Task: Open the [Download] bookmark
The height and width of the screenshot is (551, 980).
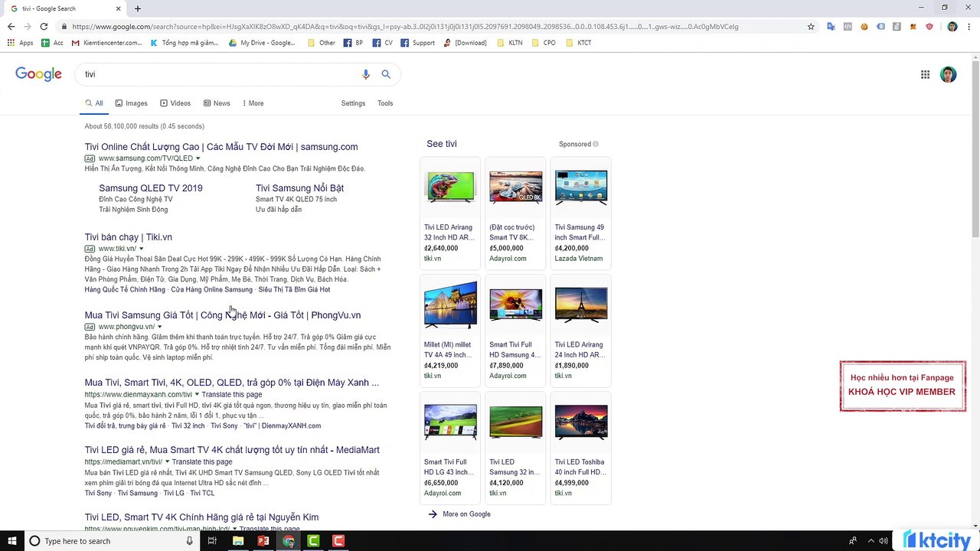Action: point(465,43)
